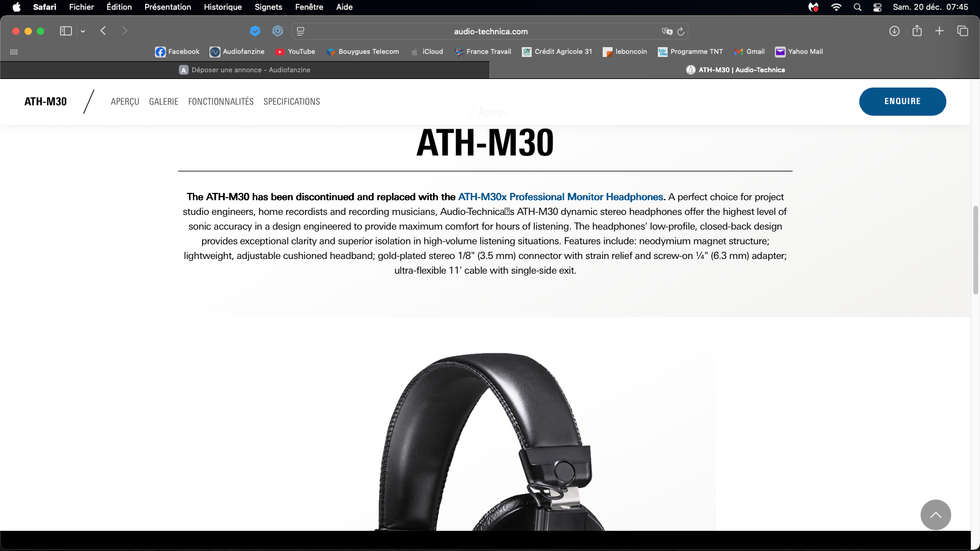Screen dimensions: 980x551
Task: Open the Yahoo Mail bookmark
Action: [x=799, y=52]
